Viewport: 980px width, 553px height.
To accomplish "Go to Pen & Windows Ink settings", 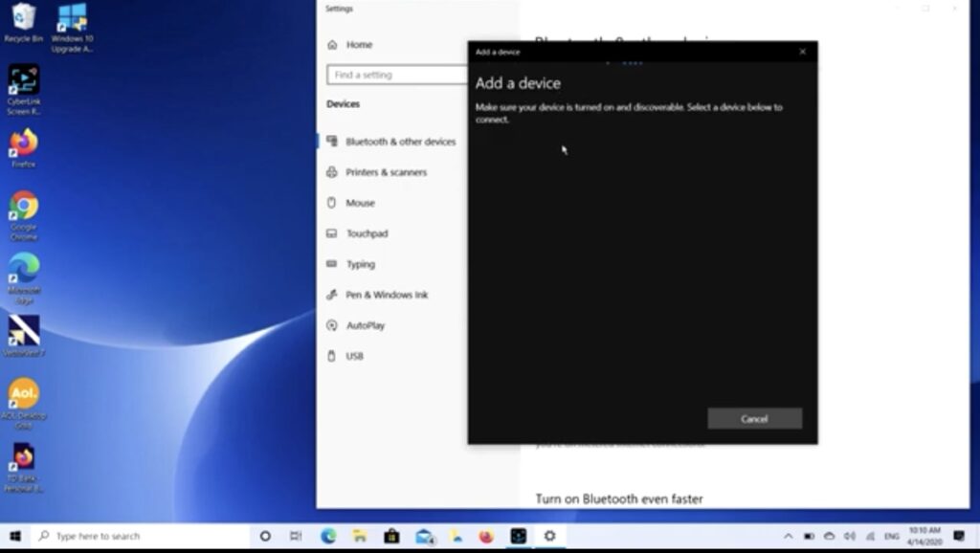I will [x=387, y=295].
